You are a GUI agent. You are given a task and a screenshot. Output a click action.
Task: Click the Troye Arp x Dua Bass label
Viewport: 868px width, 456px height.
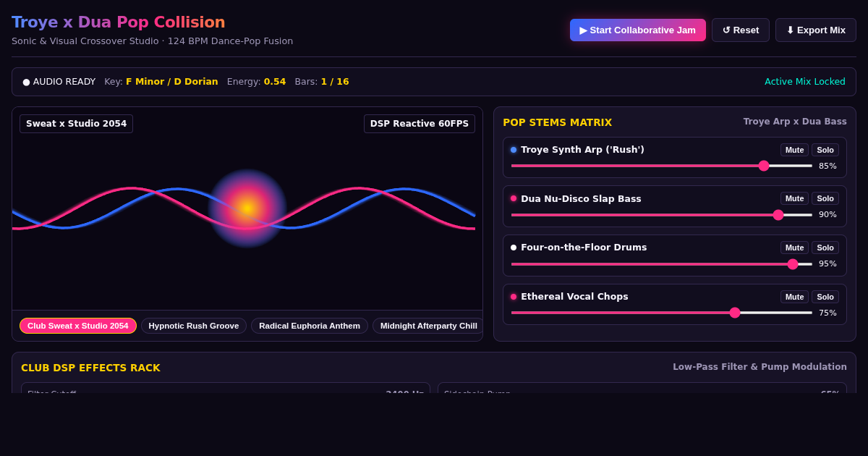(795, 122)
